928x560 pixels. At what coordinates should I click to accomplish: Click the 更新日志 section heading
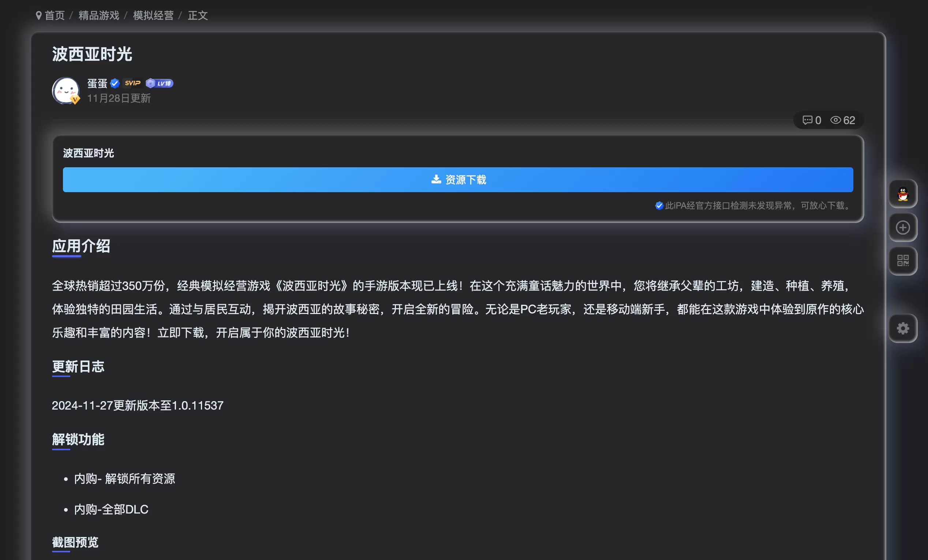pos(78,366)
